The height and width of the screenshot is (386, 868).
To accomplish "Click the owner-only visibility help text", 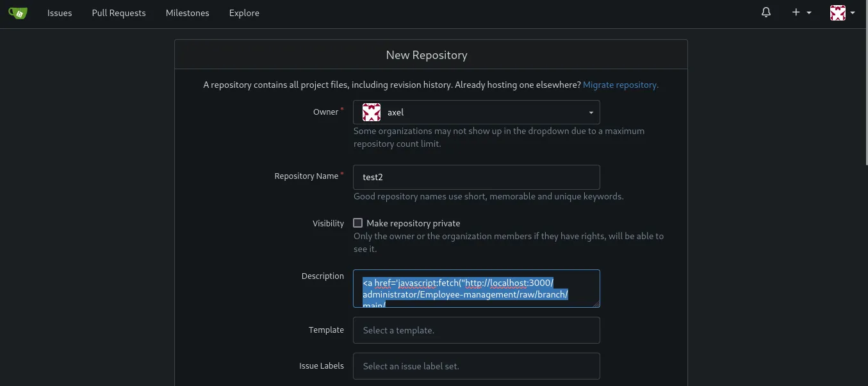I will pyautogui.click(x=509, y=242).
